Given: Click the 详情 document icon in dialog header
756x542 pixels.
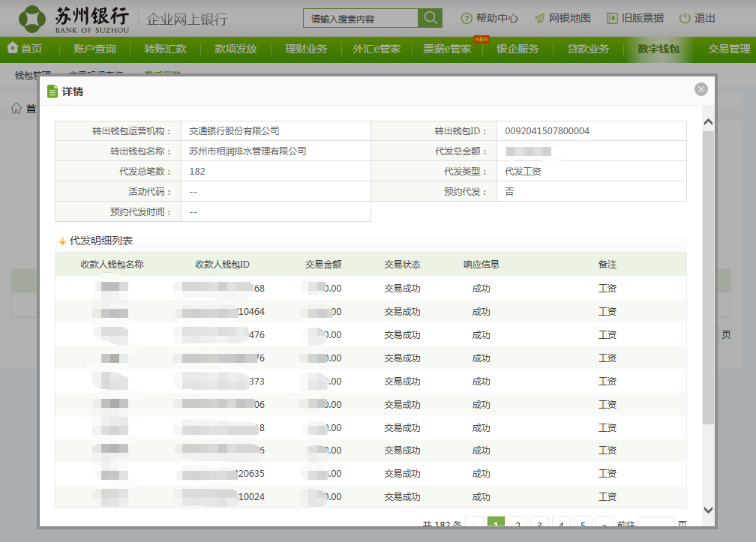Looking at the screenshot, I should point(52,91).
